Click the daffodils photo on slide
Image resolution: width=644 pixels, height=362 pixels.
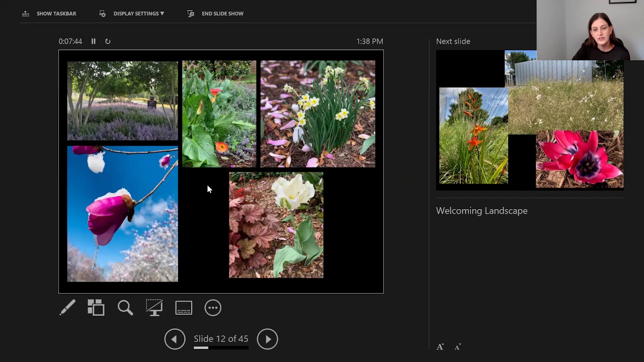(x=317, y=114)
